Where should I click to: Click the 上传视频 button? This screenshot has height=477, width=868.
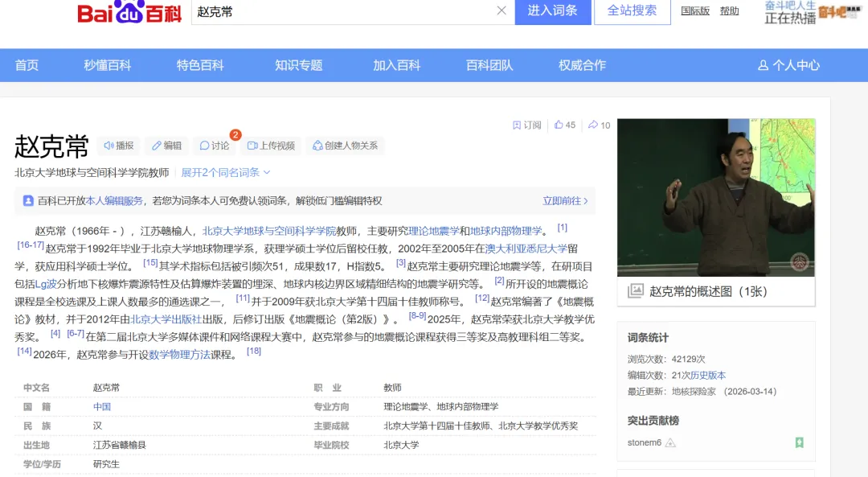pyautogui.click(x=272, y=146)
